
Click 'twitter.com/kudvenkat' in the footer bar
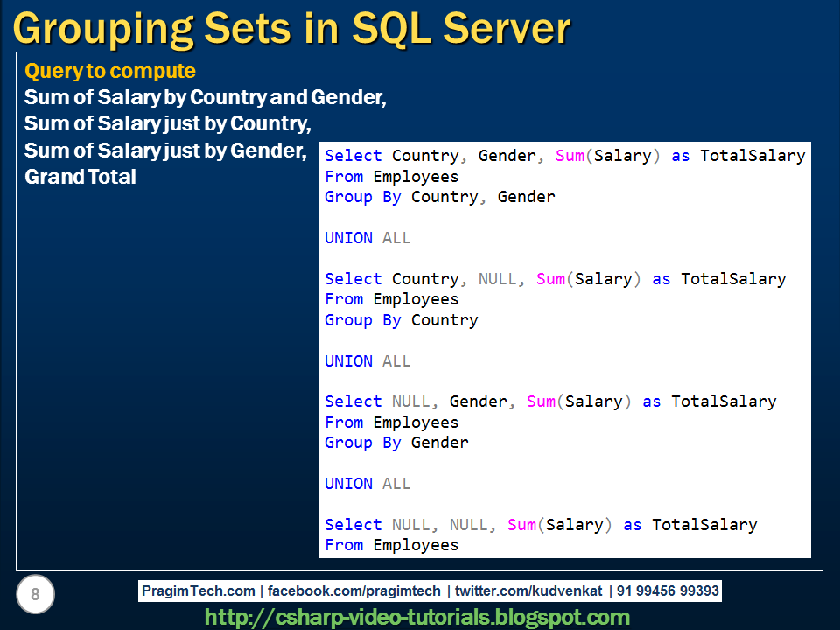[x=526, y=591]
